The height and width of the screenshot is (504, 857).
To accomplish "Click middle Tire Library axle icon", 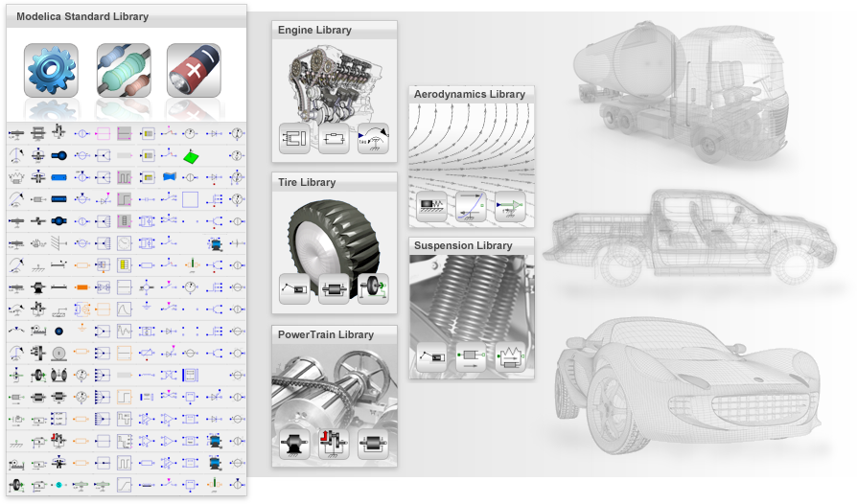I will click(x=334, y=288).
